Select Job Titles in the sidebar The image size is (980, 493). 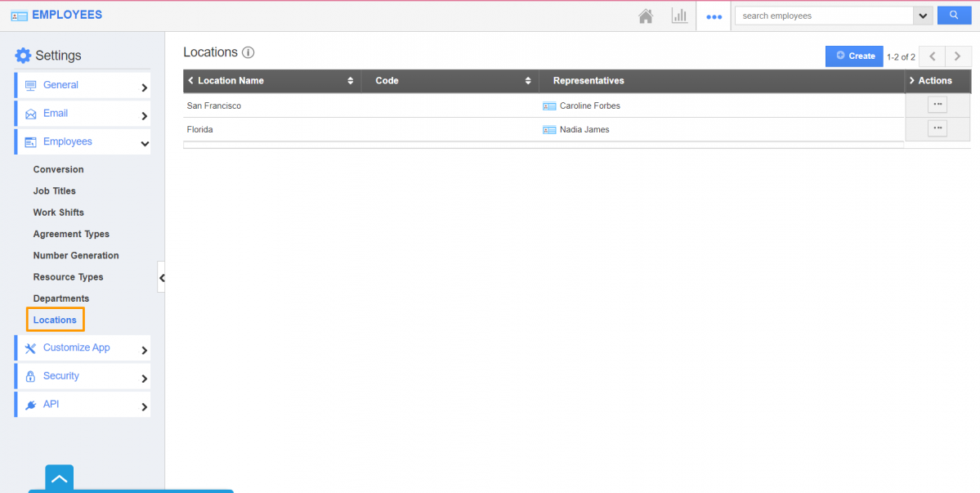[55, 191]
